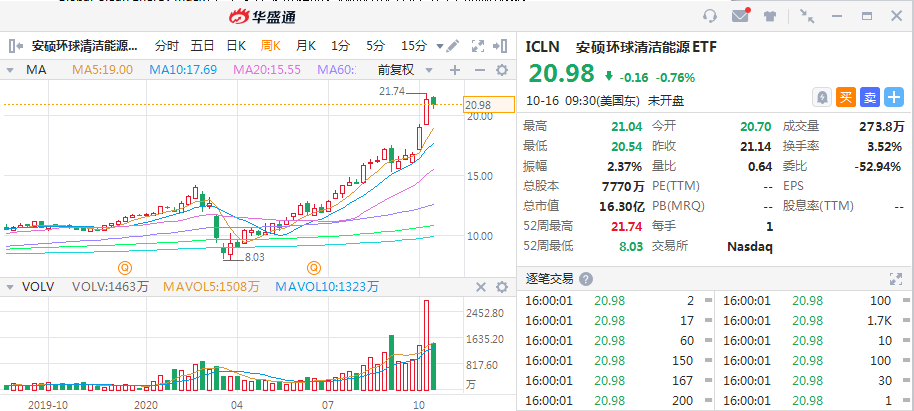Click the 安硕环球清洁能源... chart title
This screenshot has height=411, width=914.
85,45
